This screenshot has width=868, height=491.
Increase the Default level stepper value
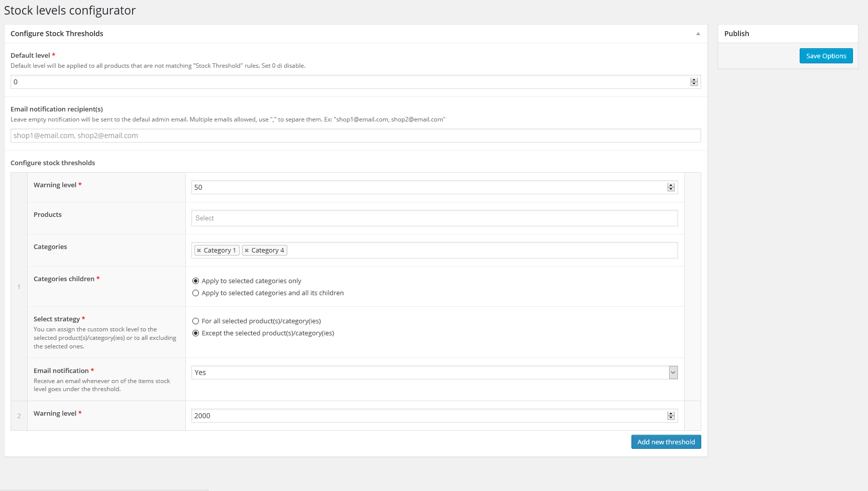pyautogui.click(x=694, y=80)
